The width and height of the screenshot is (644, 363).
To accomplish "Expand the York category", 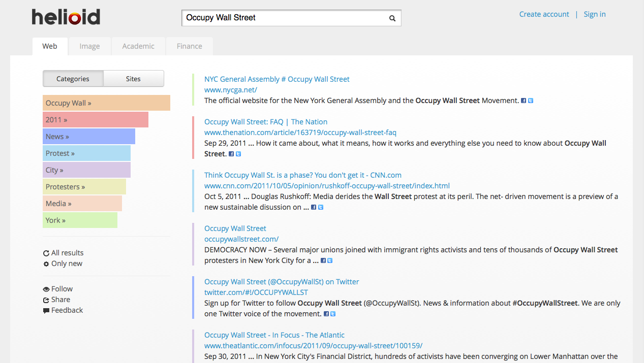I will (x=80, y=220).
